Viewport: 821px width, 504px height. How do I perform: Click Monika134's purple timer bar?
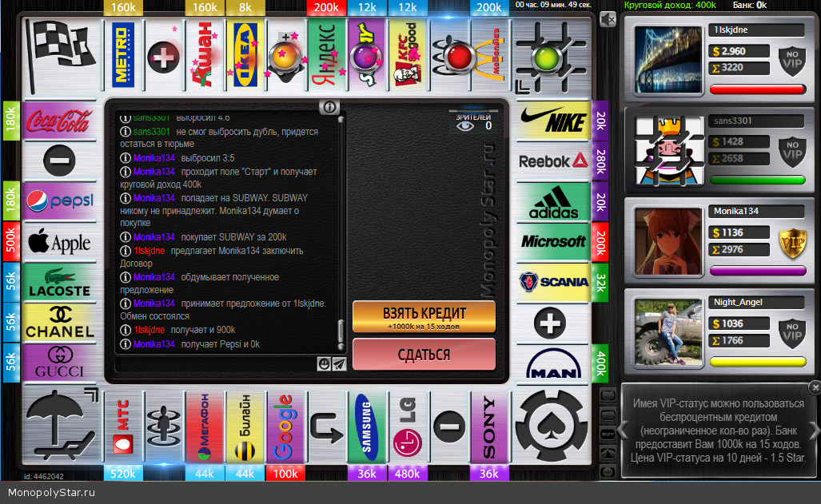coord(758,271)
